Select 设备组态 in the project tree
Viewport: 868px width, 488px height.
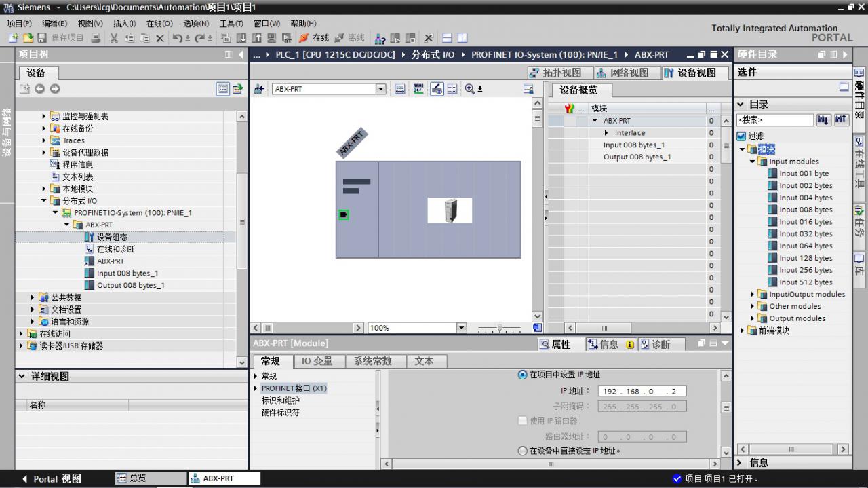(x=112, y=237)
